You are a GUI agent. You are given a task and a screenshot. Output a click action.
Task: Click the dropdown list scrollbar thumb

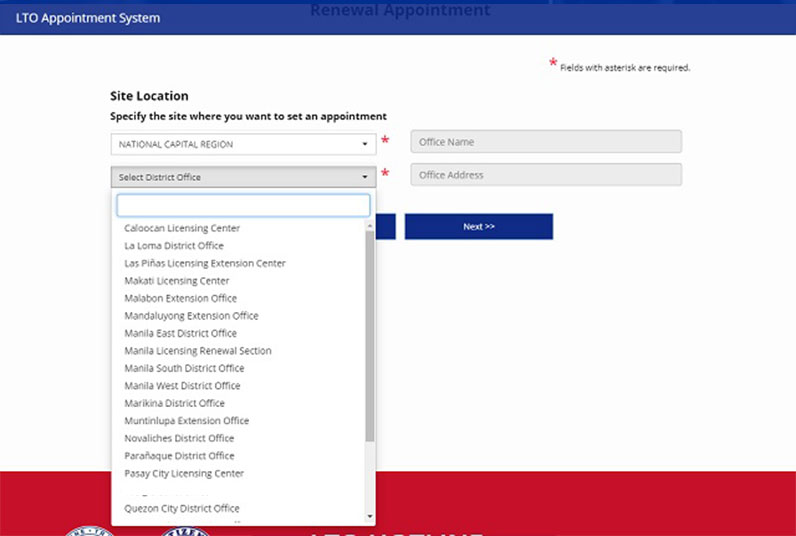point(370,336)
